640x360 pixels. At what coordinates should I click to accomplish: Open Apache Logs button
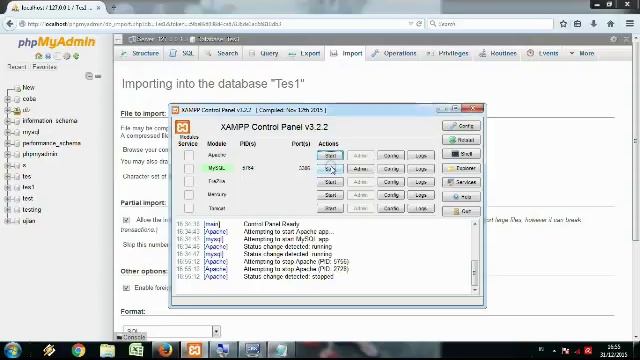420,156
